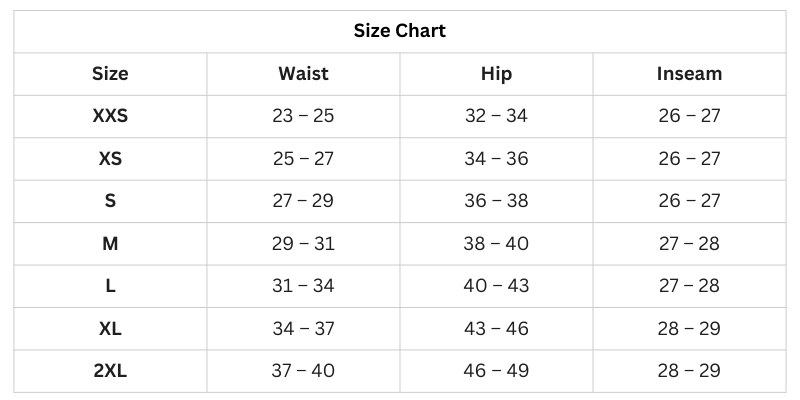This screenshot has height=400, width=800.
Task: Click hip value 40 – 43 for L
Action: click(x=496, y=286)
